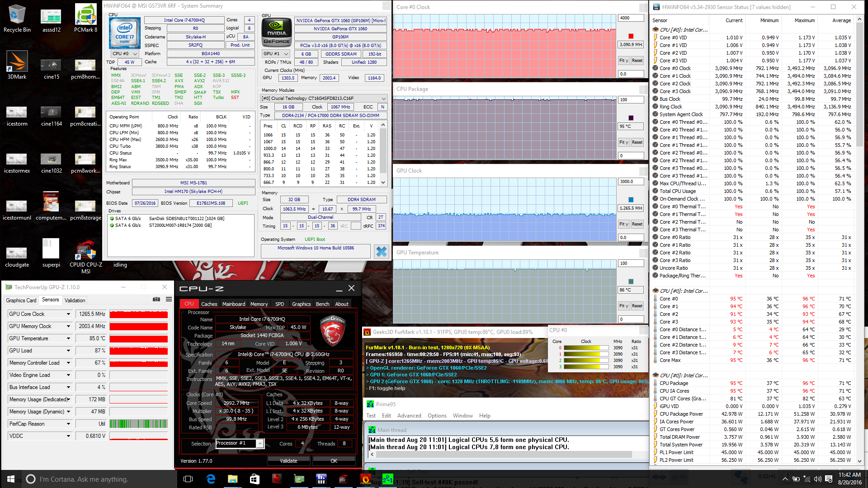This screenshot has height=488, width=868.
Task: Click the GPU-Z screenshot camera icon
Action: (156, 299)
